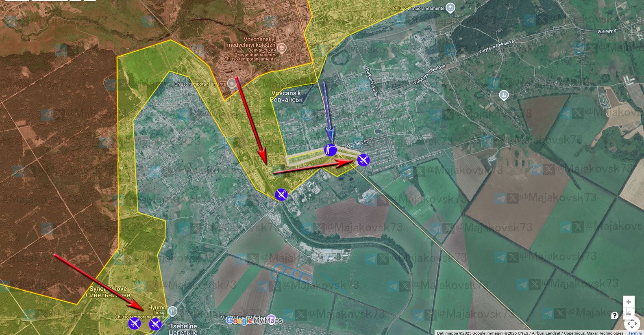Open the Google My Maps logo
644x335 pixels.
[254, 321]
